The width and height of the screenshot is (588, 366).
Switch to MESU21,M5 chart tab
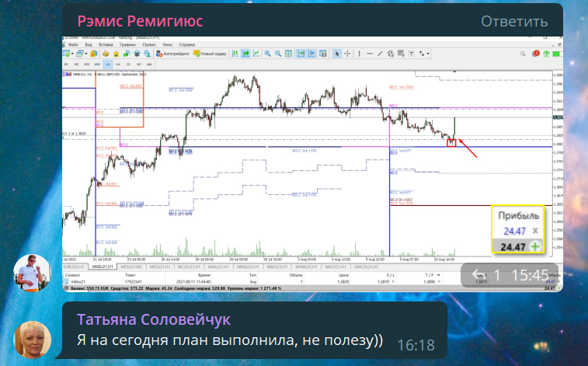(x=131, y=267)
